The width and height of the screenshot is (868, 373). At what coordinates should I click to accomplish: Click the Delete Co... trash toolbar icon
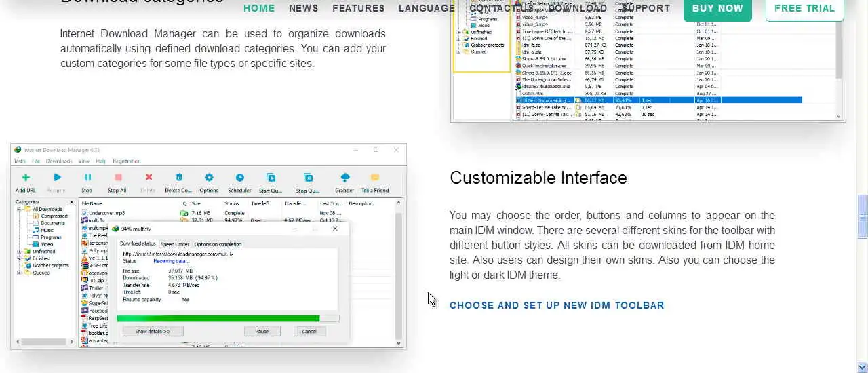(x=179, y=178)
